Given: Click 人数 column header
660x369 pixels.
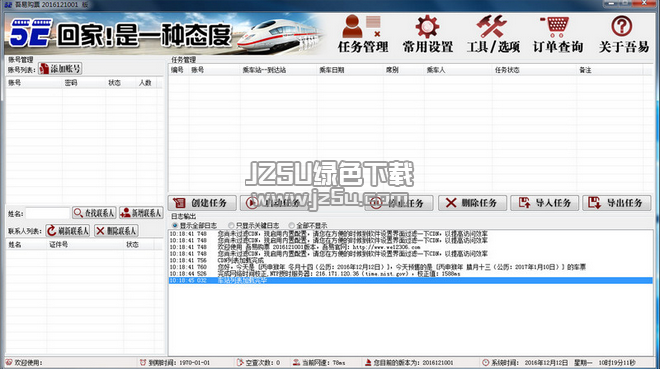Looking at the screenshot, I should click(x=145, y=83).
